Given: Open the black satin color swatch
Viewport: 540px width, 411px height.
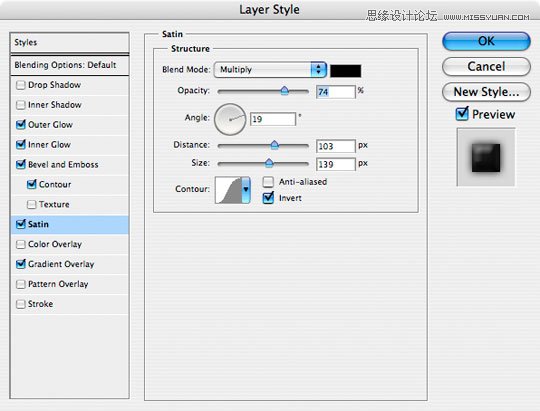Looking at the screenshot, I should [x=345, y=71].
